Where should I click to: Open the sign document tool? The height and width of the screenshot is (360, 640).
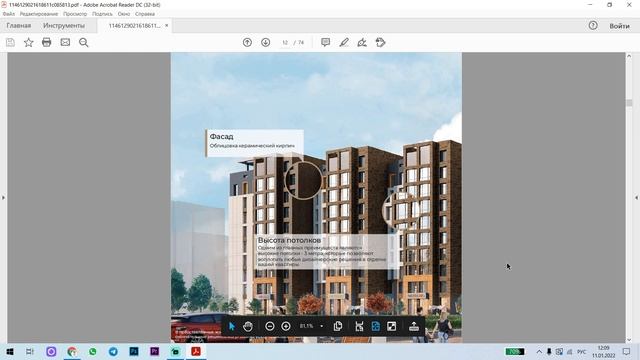pyautogui.click(x=362, y=42)
